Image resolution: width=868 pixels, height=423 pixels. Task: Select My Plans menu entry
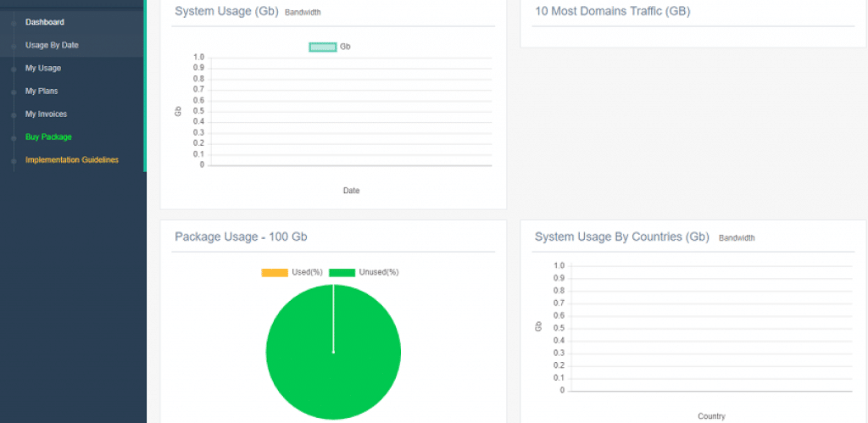pos(41,91)
